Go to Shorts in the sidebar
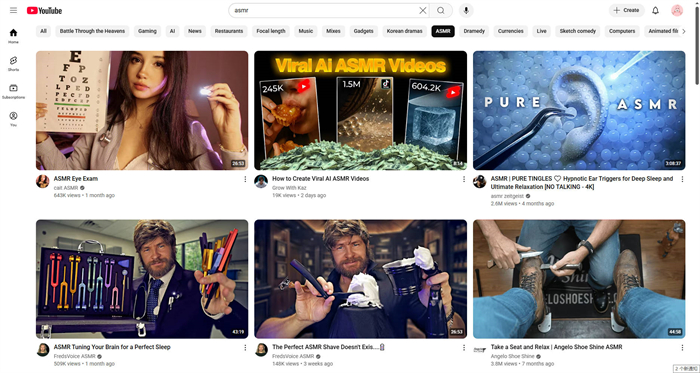 click(x=13, y=63)
